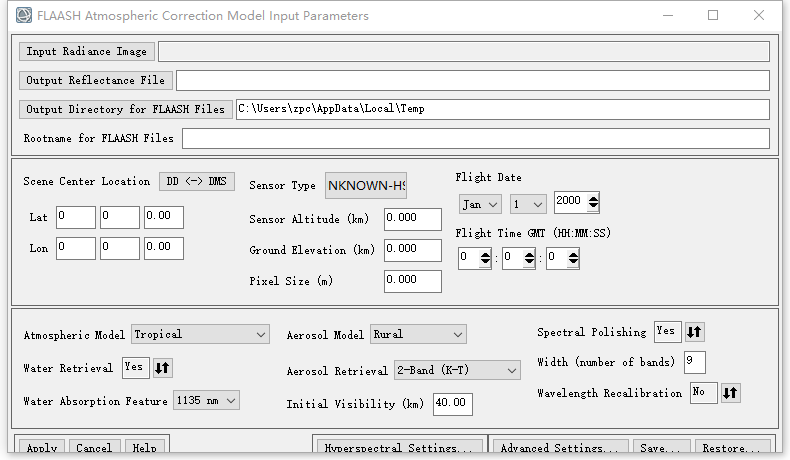
Task: Focus the Rootname for FLAASH Files field
Action: [x=476, y=139]
